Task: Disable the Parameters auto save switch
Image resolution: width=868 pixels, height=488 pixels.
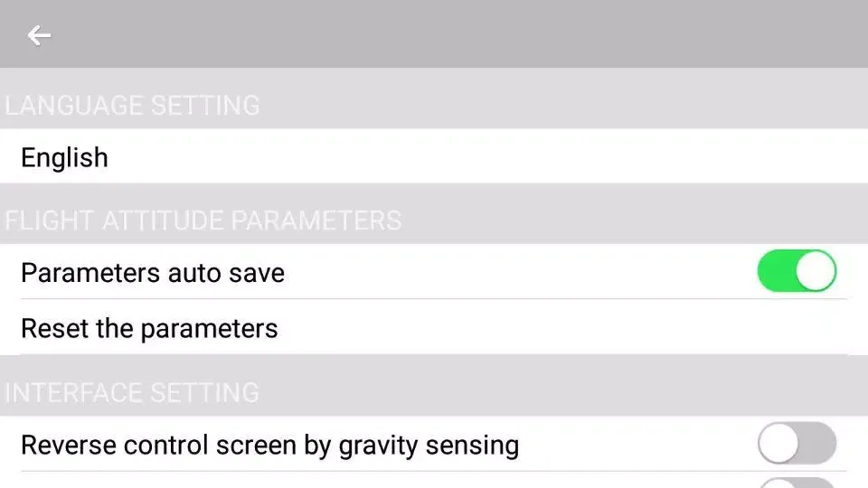Action: [797, 271]
